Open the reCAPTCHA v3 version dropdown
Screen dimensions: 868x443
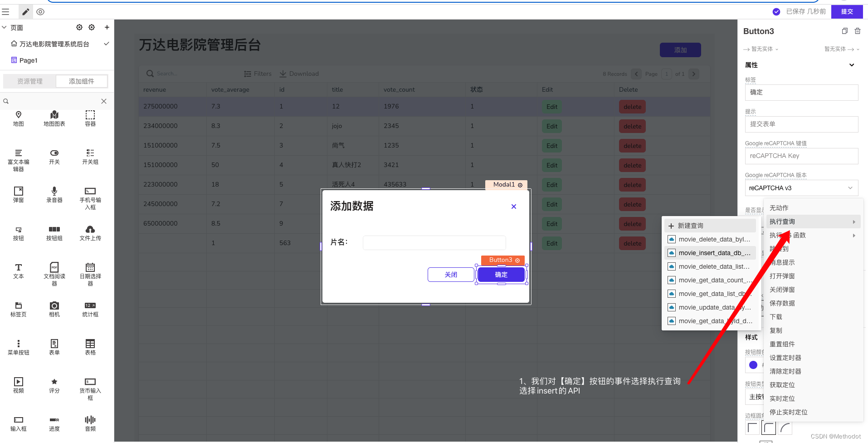(x=801, y=188)
